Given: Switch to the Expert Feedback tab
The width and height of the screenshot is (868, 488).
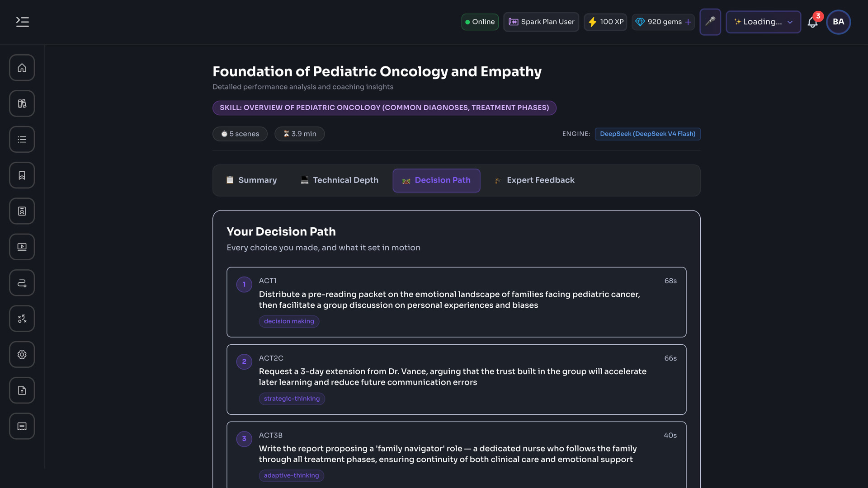Looking at the screenshot, I should pyautogui.click(x=534, y=180).
